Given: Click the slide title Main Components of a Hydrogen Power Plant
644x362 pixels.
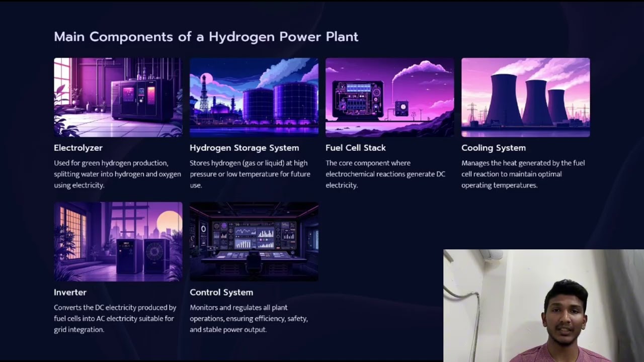Looking at the screenshot, I should pos(206,37).
